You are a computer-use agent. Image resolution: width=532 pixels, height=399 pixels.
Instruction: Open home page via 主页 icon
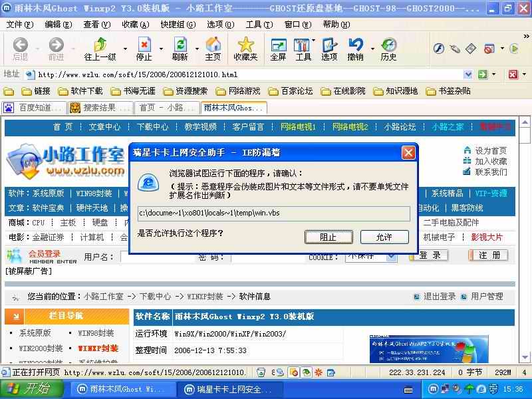click(213, 49)
